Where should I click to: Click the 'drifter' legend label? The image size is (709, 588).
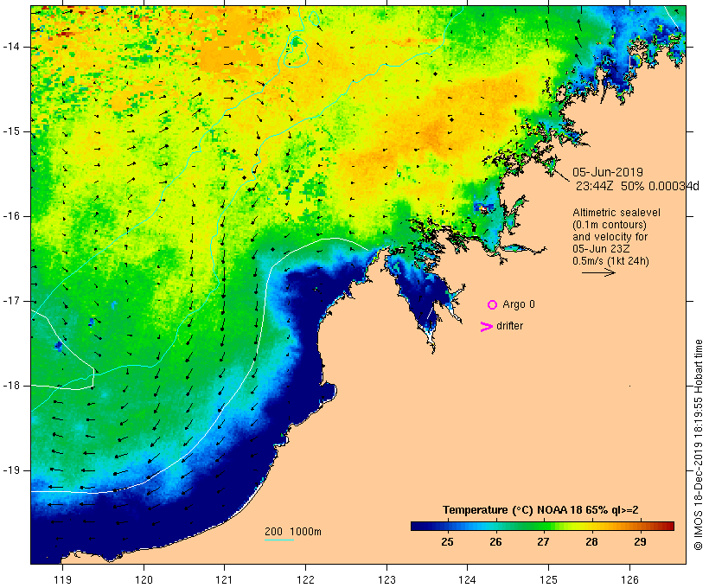pyautogui.click(x=509, y=326)
